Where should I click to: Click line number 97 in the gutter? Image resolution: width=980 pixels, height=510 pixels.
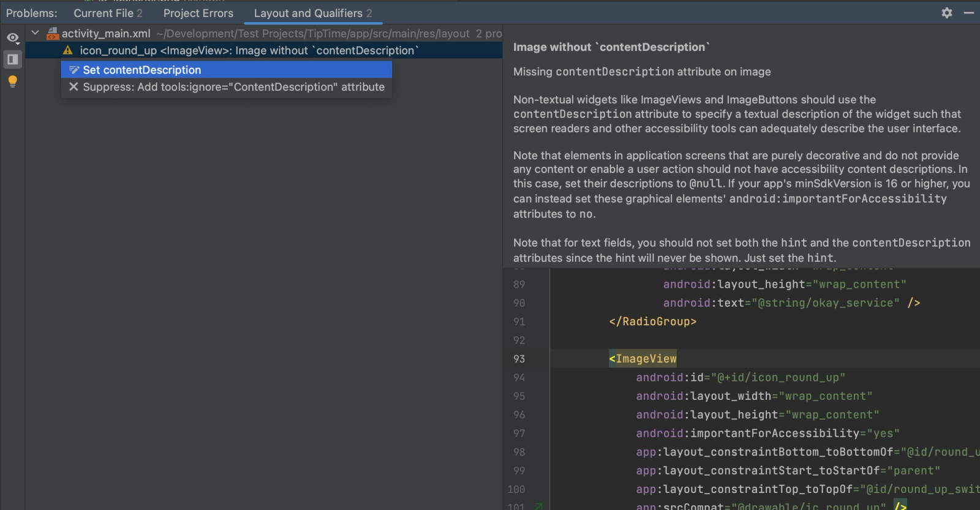pyautogui.click(x=519, y=433)
